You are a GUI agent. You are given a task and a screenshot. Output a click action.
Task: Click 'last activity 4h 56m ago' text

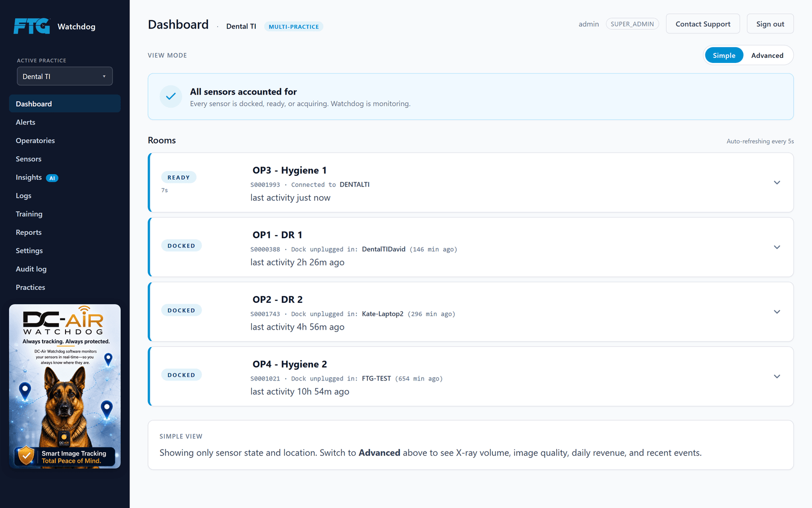coord(297,327)
